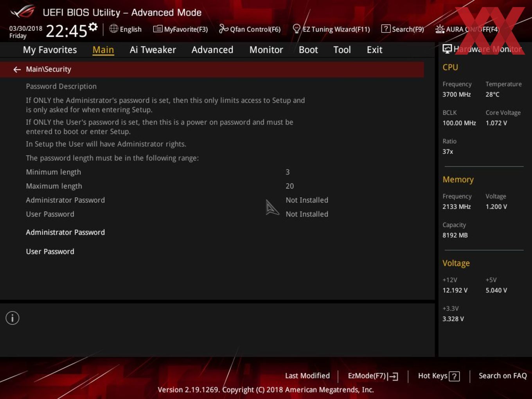Go back with Main\Security arrow

point(17,69)
